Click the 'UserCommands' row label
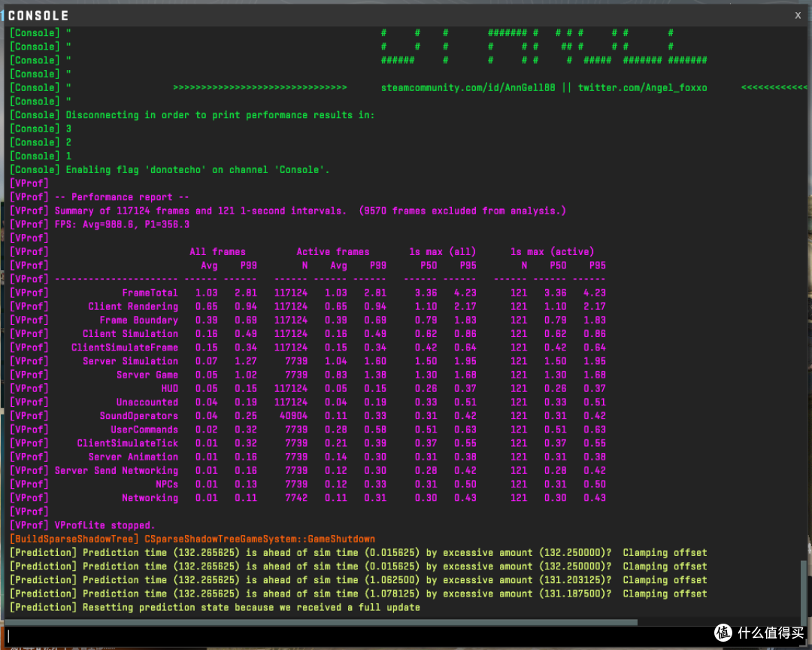This screenshot has height=650, width=812. pyautogui.click(x=144, y=429)
